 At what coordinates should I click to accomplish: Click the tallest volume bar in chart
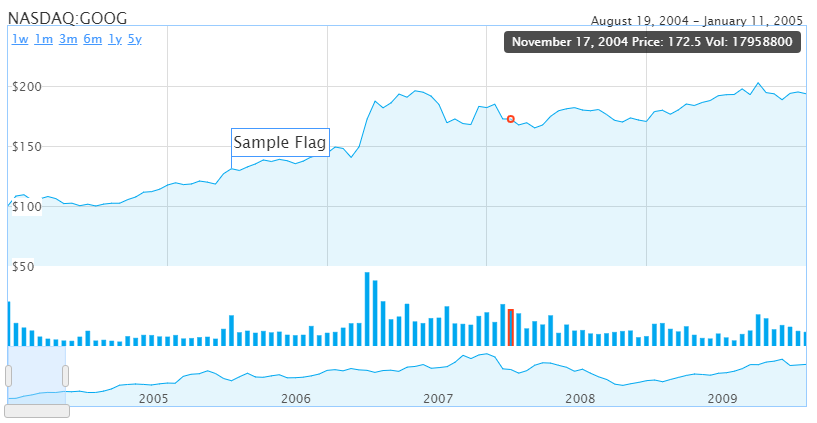tap(367, 309)
